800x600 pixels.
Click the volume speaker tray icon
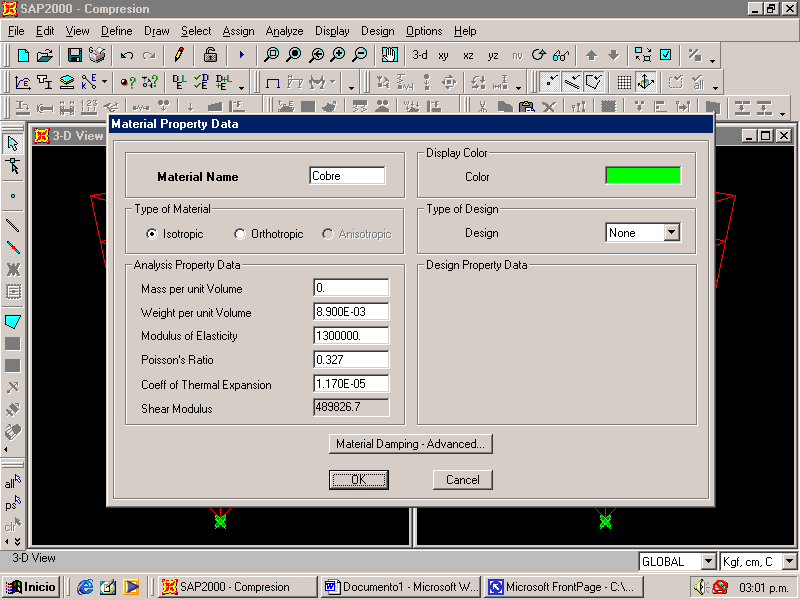click(701, 587)
